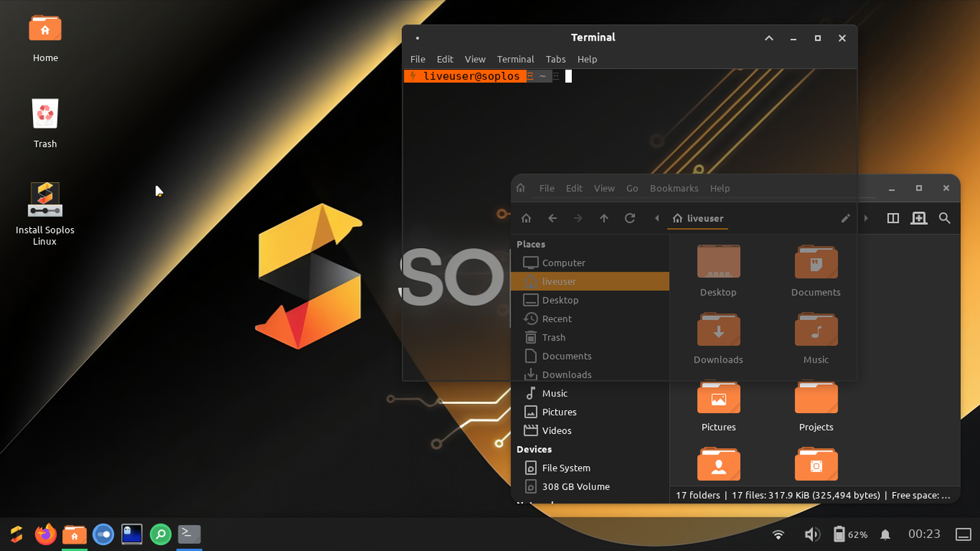Open the ghost screen app in the taskbar
This screenshot has width=980, height=551.
point(132,534)
